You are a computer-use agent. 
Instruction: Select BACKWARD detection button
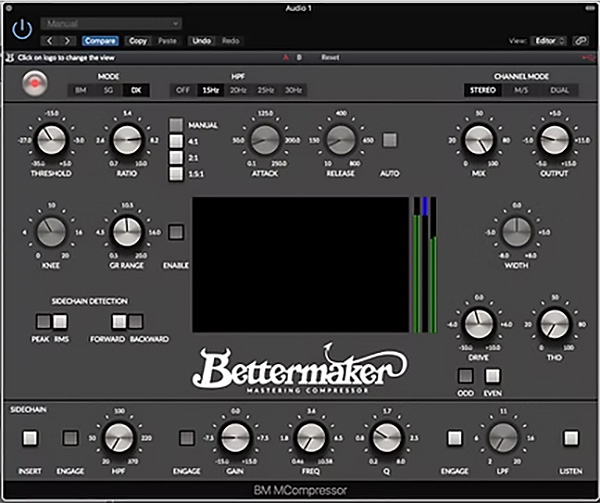click(135, 322)
